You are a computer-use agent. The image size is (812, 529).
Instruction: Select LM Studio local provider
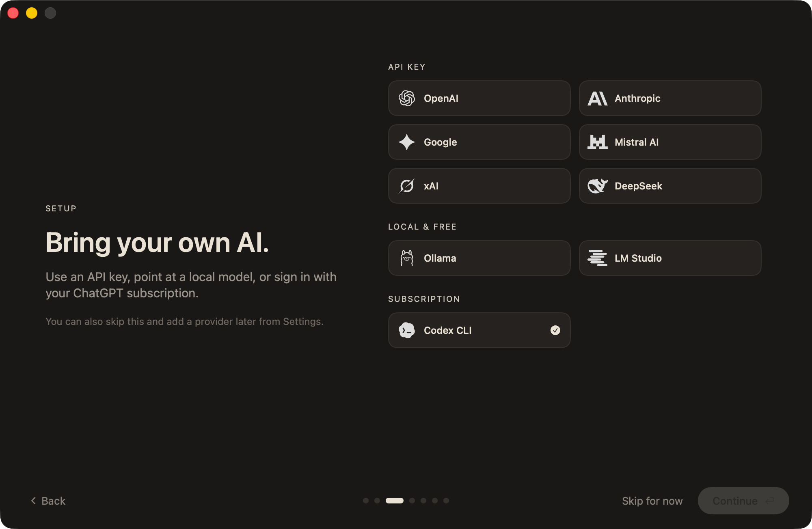click(670, 258)
